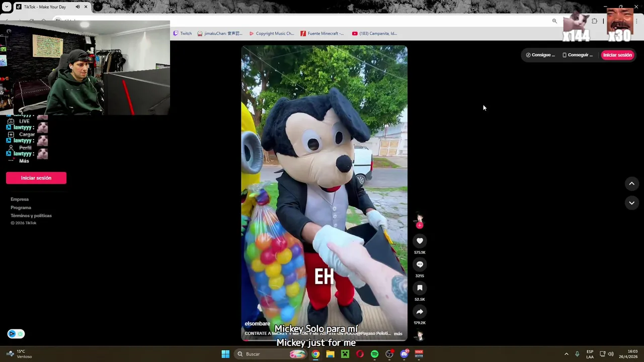Go to previous video with up chevron
644x362 pixels.
tap(632, 184)
